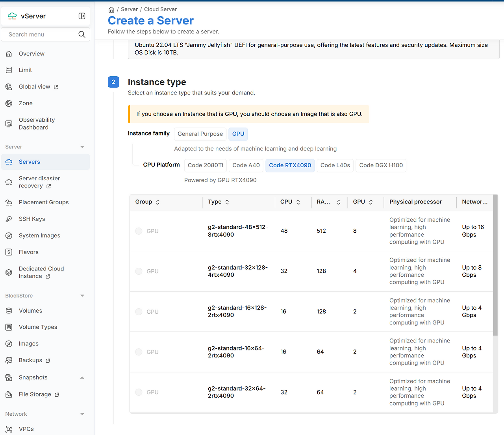The height and width of the screenshot is (435, 504).
Task: Click the "512" RAM value cell
Action: [321, 231]
